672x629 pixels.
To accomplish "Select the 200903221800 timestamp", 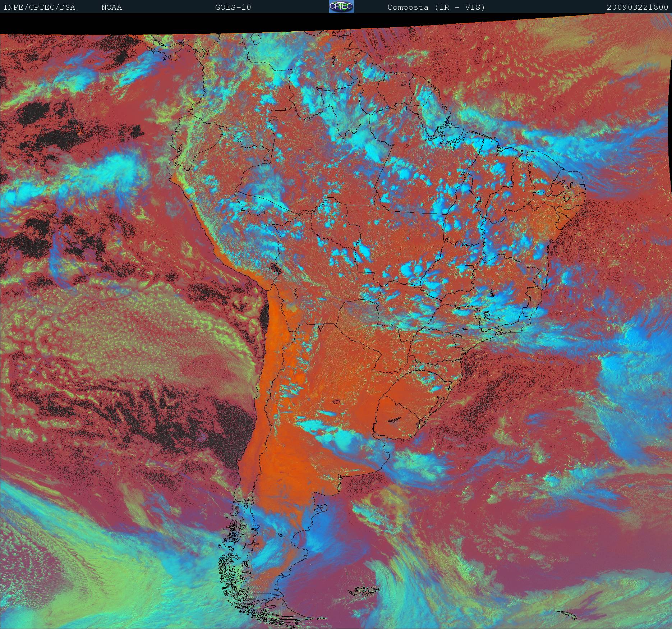I will pos(638,7).
